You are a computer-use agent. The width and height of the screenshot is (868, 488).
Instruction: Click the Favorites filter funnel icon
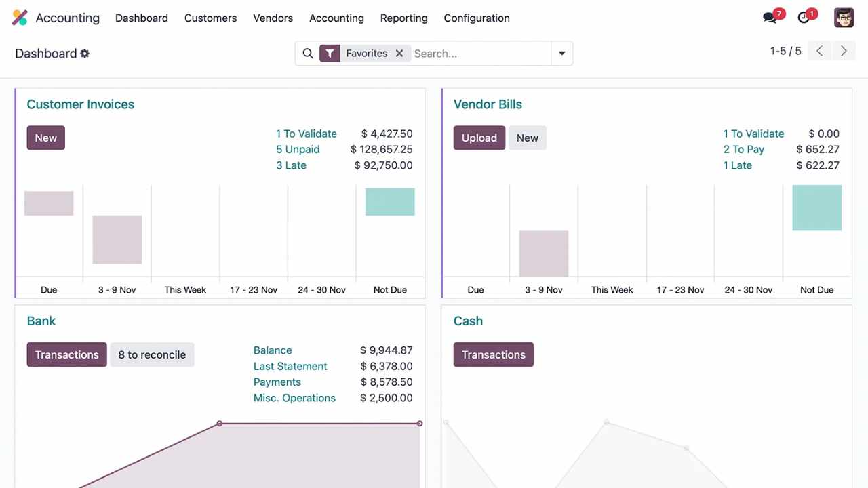330,54
